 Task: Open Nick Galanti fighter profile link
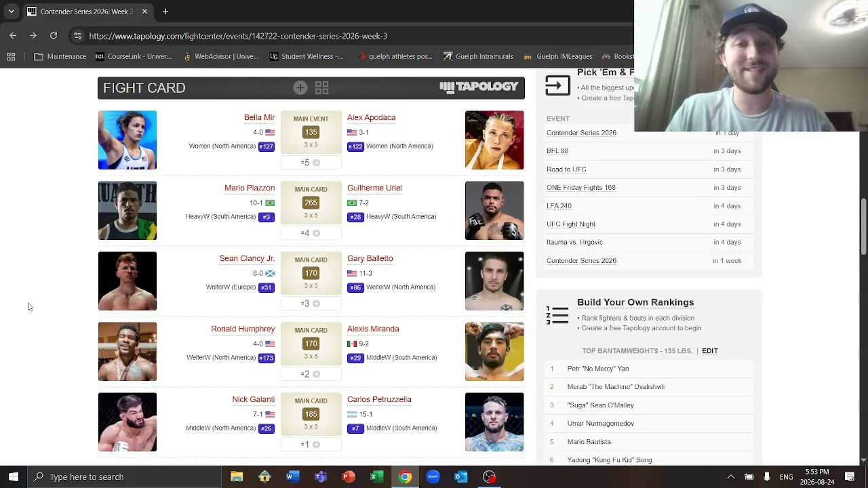[x=253, y=399]
